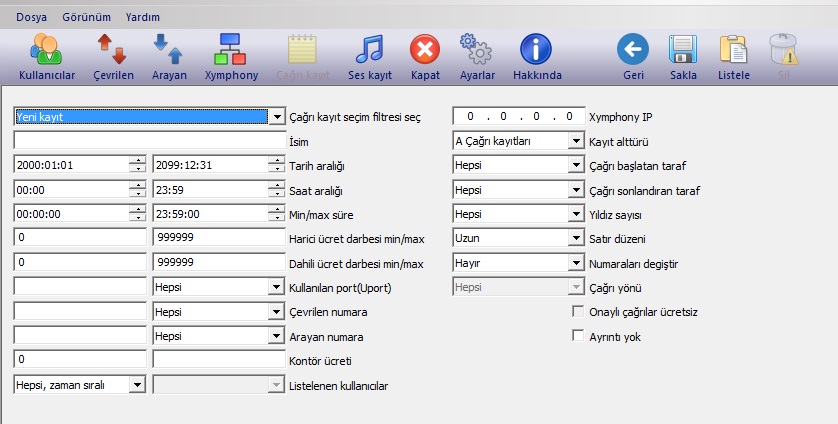Open the Yardım menu
Screen dimensions: 838x424
coord(142,17)
